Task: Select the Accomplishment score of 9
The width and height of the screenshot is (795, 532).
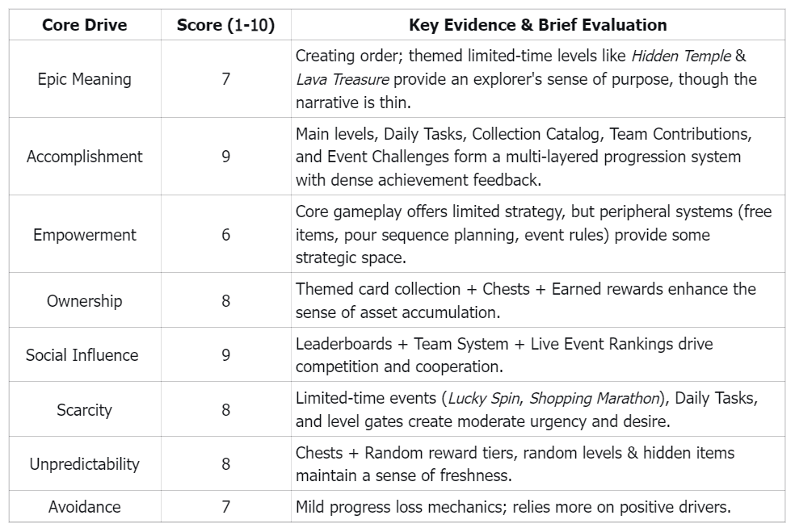Action: (x=225, y=157)
